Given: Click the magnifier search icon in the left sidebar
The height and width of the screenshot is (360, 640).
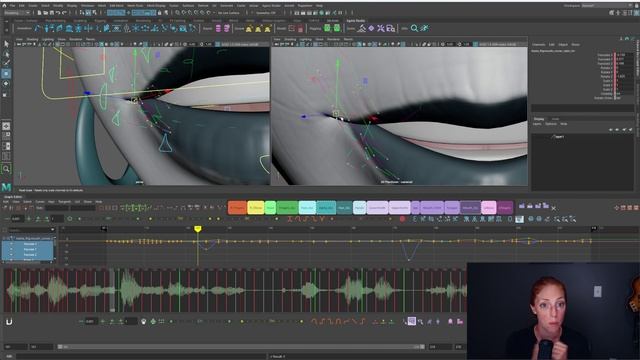Looking at the screenshot, I should coord(6,168).
